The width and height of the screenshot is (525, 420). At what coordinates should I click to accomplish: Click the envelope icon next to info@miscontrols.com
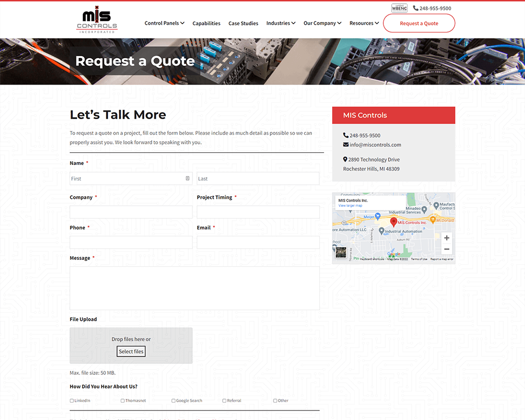coord(345,144)
